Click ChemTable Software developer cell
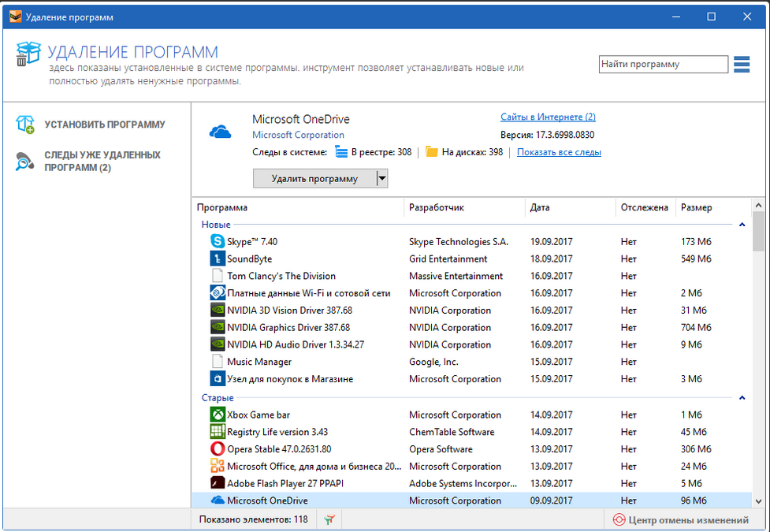The width and height of the screenshot is (770, 532). click(x=452, y=432)
